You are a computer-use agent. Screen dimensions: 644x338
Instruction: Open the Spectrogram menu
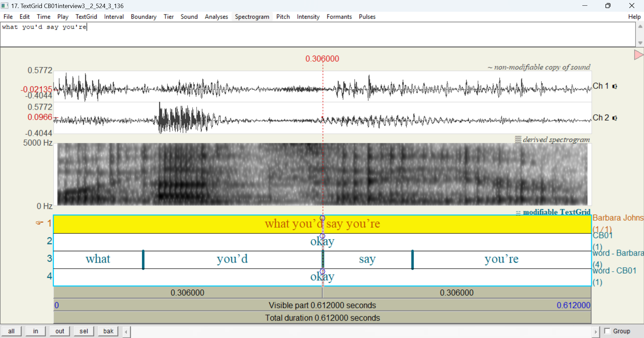[x=252, y=17]
